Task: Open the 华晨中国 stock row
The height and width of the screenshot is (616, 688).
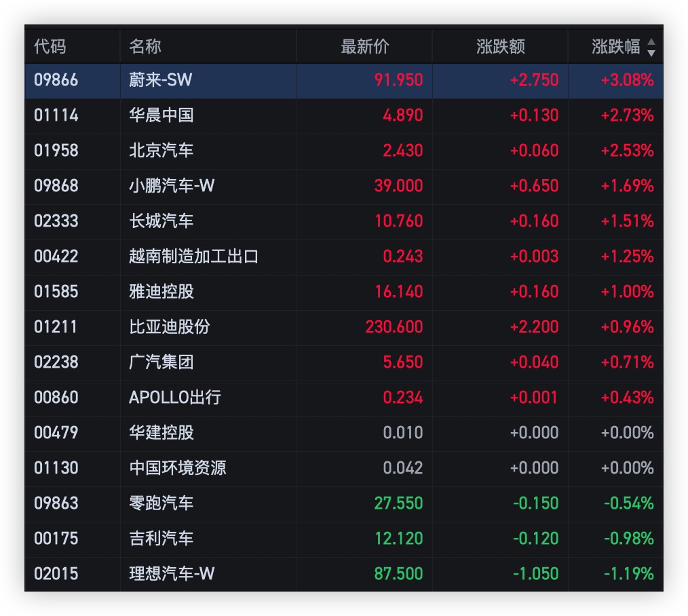Action: point(161,115)
